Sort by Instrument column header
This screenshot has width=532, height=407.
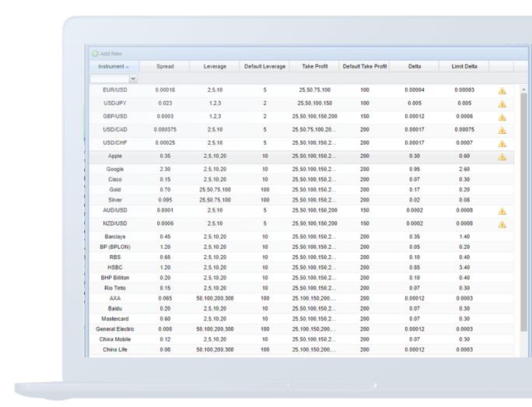[114, 66]
